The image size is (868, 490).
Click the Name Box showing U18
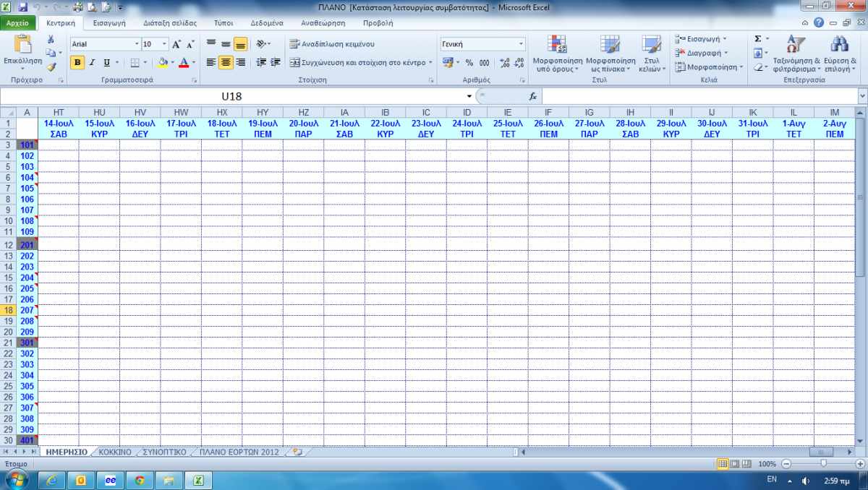231,96
